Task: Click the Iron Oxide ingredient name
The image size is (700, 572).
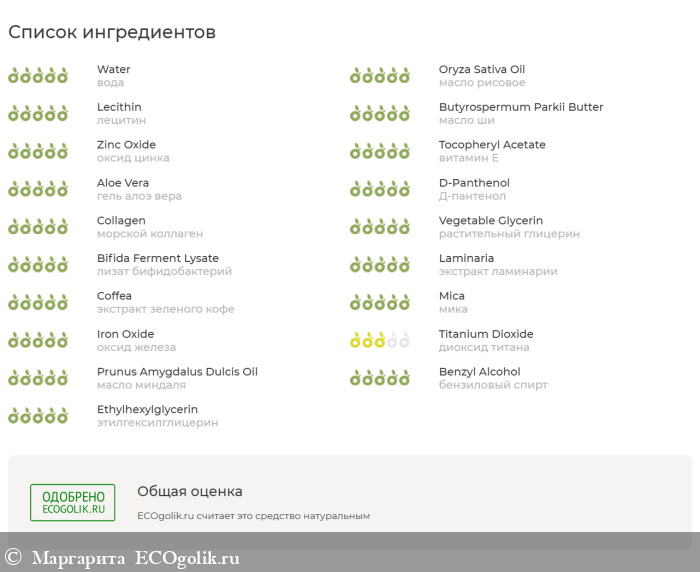Action: click(x=125, y=334)
